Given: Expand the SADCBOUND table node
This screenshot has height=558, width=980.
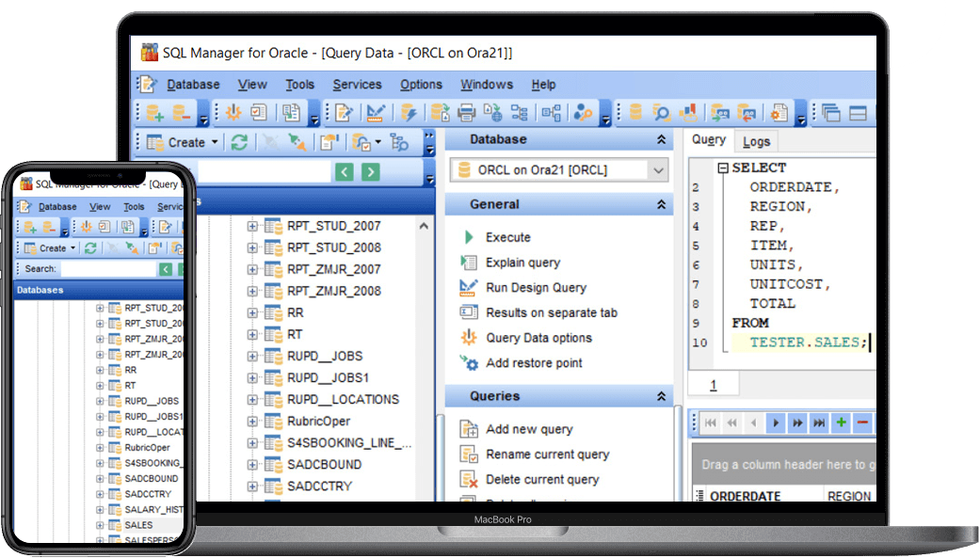Looking at the screenshot, I should (x=252, y=465).
